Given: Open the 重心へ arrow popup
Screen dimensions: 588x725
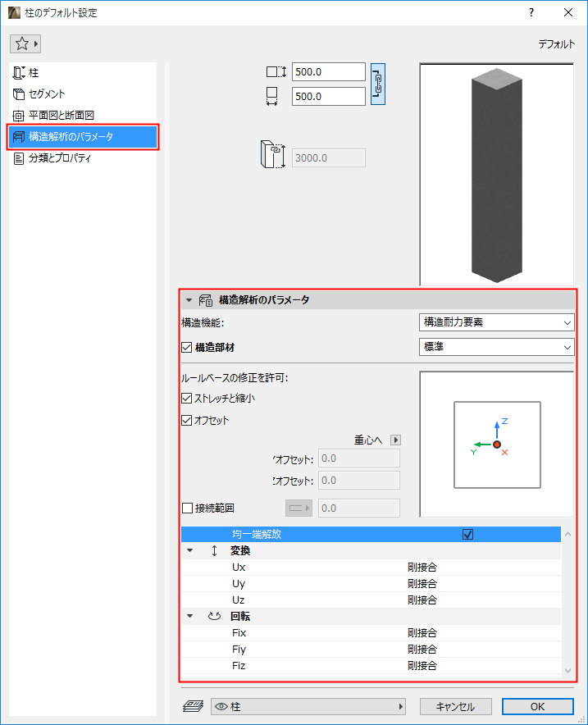Looking at the screenshot, I should (x=396, y=440).
